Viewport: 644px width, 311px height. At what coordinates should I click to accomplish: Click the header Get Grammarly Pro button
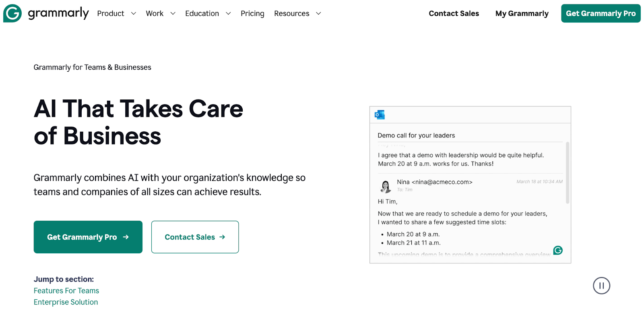click(601, 13)
